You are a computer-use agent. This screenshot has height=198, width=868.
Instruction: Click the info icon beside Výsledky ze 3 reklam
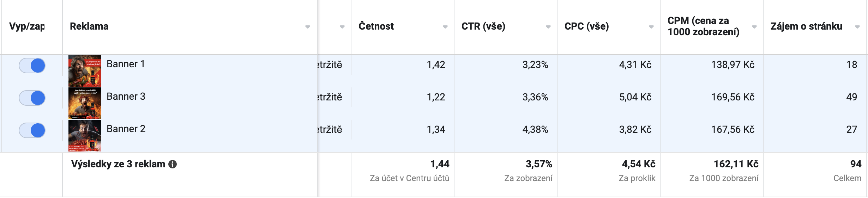tap(173, 164)
